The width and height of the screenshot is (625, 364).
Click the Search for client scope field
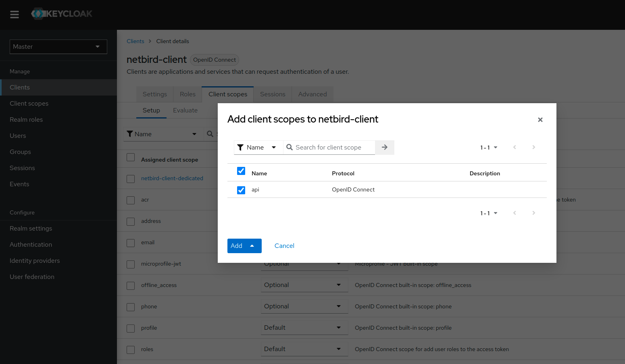(x=333, y=148)
